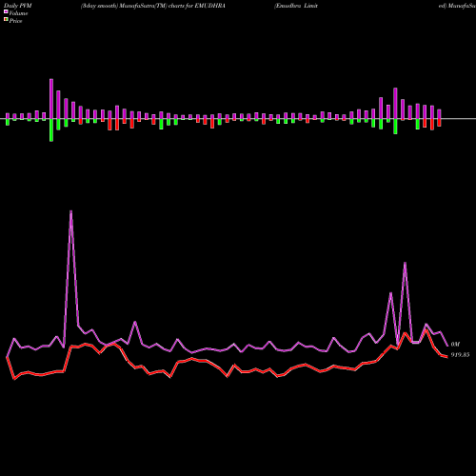Click the MunafaSutra charts for EMUDHRA heading

click(x=153, y=6)
